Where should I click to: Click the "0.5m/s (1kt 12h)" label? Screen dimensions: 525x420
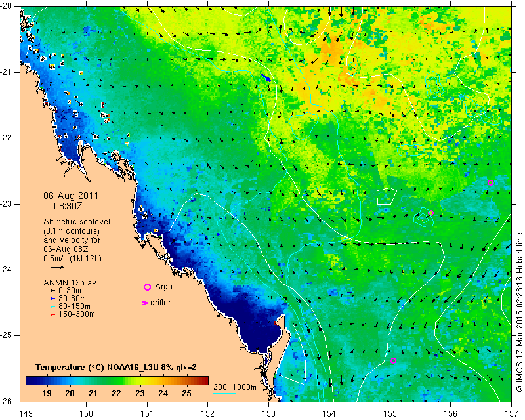(72, 259)
